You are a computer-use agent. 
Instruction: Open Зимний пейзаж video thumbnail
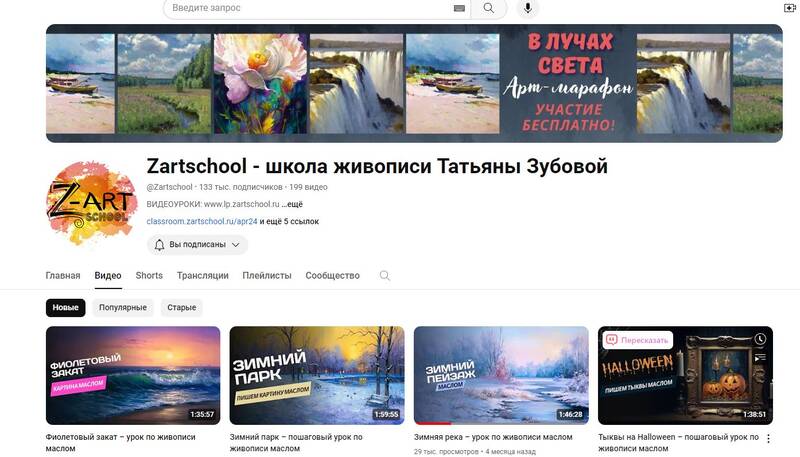tap(501, 375)
